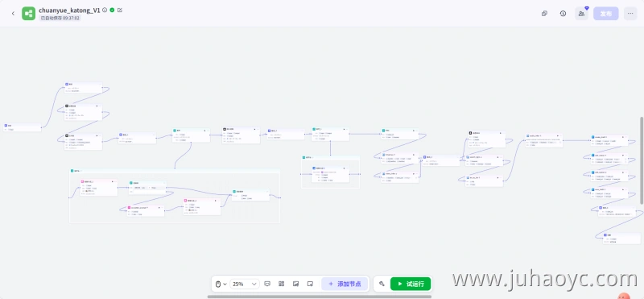Screen dimensions: 644x299
Task: Open the version history clock icon
Action: pos(563,14)
